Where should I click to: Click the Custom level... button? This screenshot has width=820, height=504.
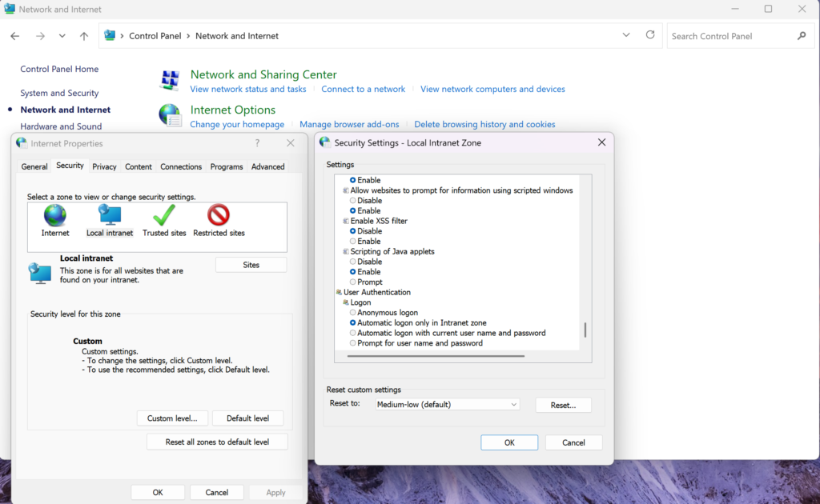tap(172, 418)
